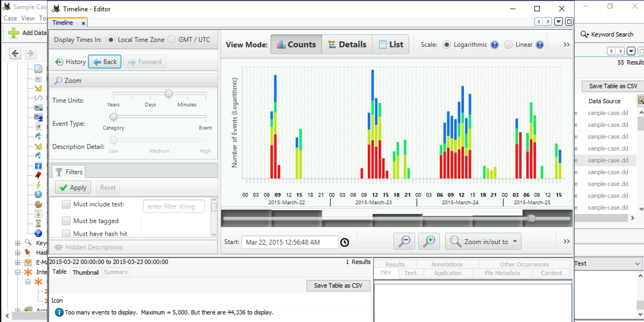
Task: Click the Apply filters button
Action: coord(73,187)
